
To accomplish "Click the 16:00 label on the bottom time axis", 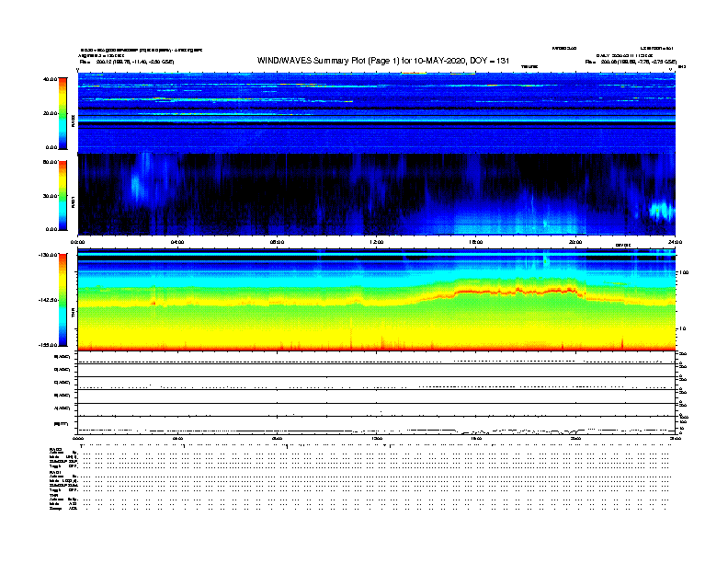I will [476, 438].
